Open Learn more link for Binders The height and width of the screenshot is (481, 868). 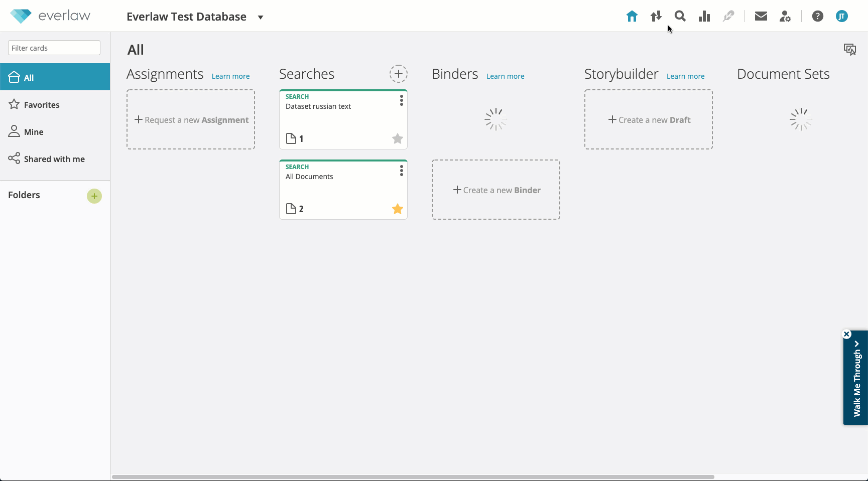tap(505, 76)
